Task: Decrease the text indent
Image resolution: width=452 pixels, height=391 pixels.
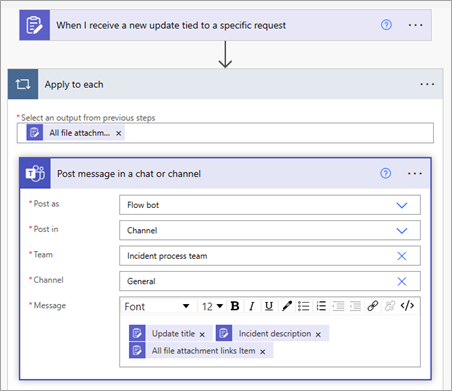Action: [338, 306]
